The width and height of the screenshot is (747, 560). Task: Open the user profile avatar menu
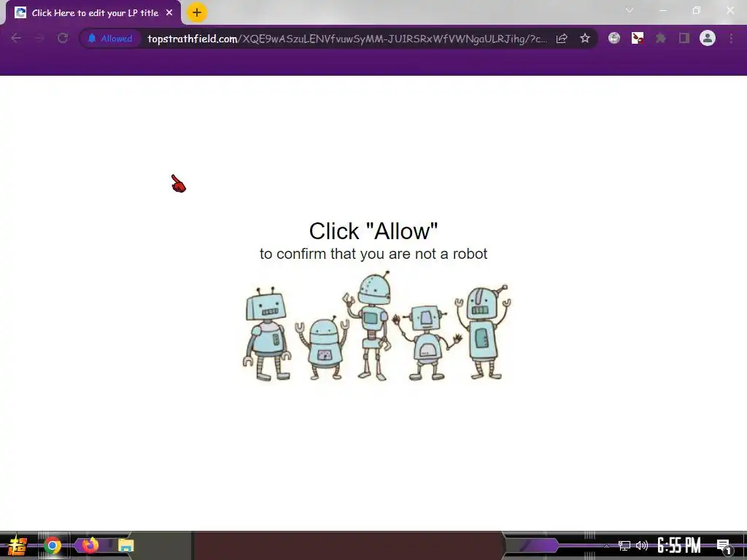[708, 38]
